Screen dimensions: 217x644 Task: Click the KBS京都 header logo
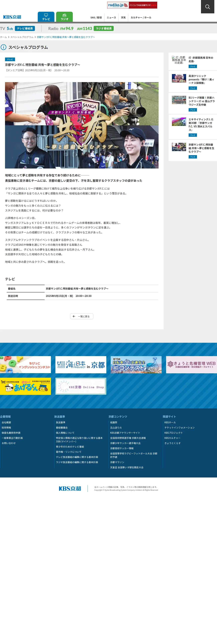coord(12,17)
